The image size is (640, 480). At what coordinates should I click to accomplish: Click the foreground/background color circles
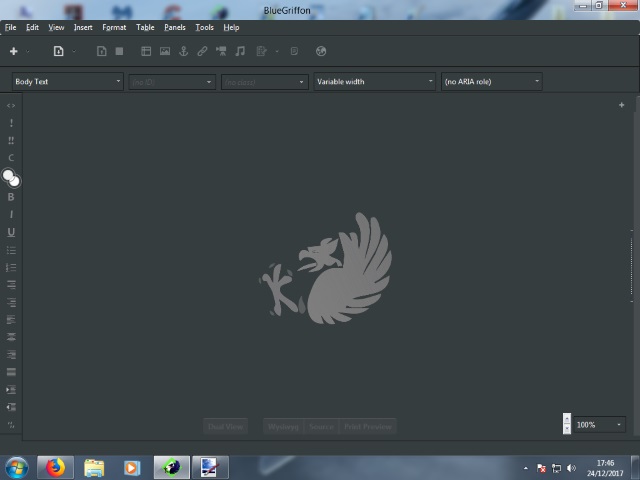[11, 178]
